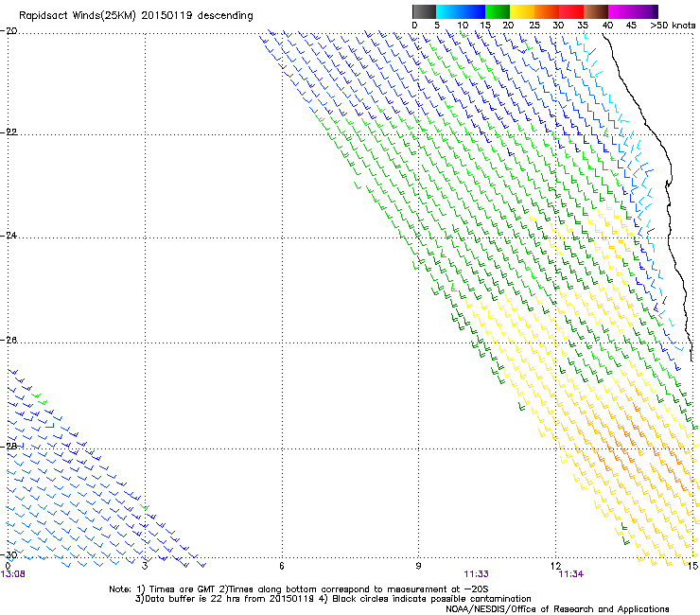Click the '>50 knots' color scale label
This screenshot has width=700, height=615.
click(x=673, y=26)
